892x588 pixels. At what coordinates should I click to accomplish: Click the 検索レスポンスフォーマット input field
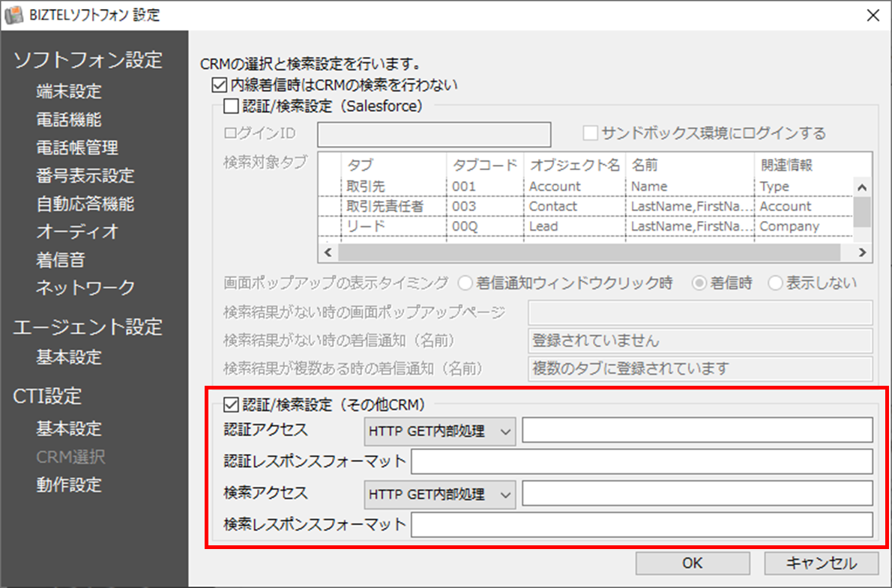coord(642,525)
